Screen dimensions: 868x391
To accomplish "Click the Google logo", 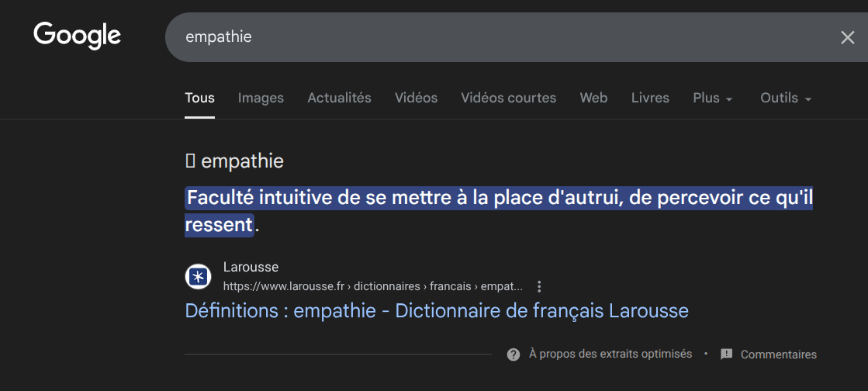I will point(77,36).
